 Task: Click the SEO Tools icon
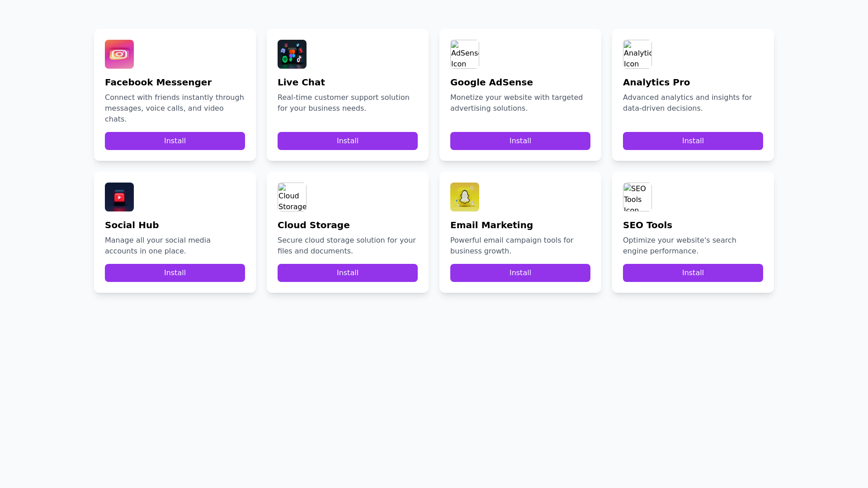click(637, 197)
